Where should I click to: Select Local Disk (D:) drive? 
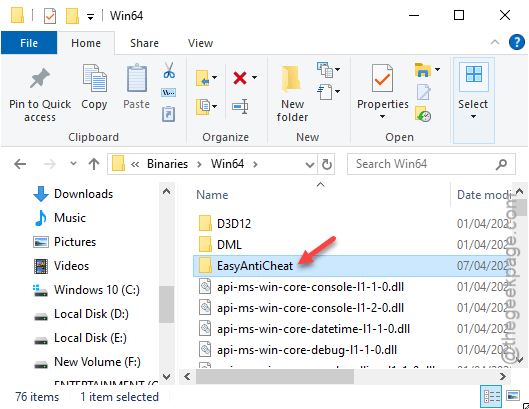click(81, 314)
